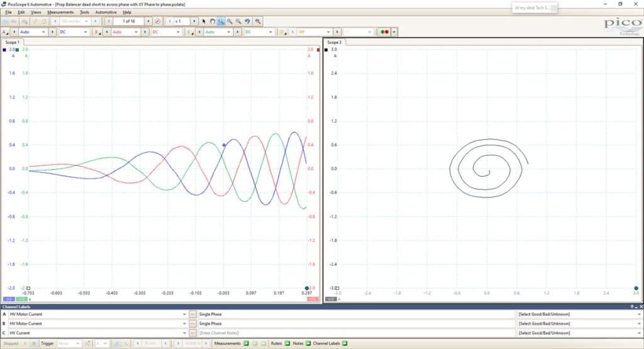Open Channel C range dropdown set to Auto
Image resolution: width=644 pixels, height=349 pixels.
click(x=218, y=32)
